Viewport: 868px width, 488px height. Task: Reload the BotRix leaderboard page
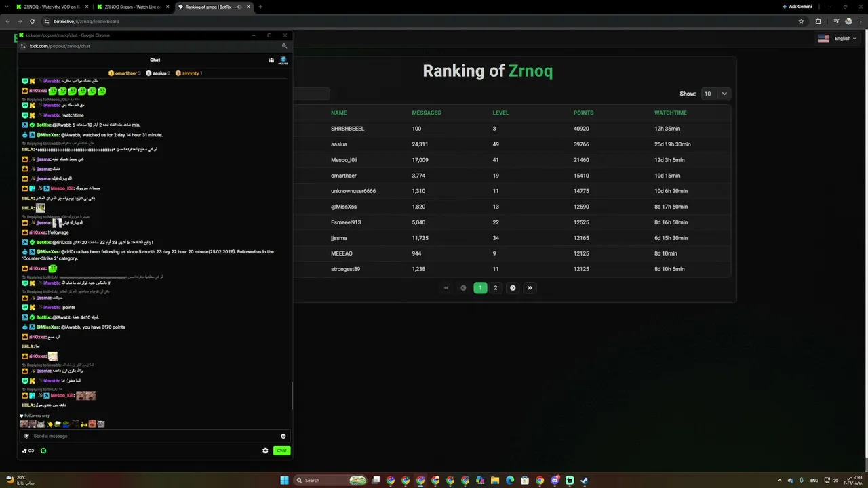(x=32, y=21)
